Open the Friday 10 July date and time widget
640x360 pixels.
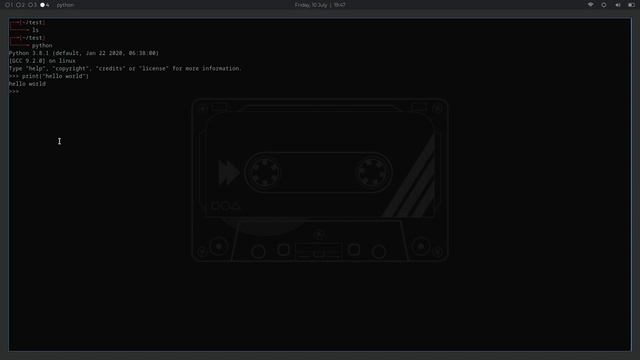pos(320,5)
